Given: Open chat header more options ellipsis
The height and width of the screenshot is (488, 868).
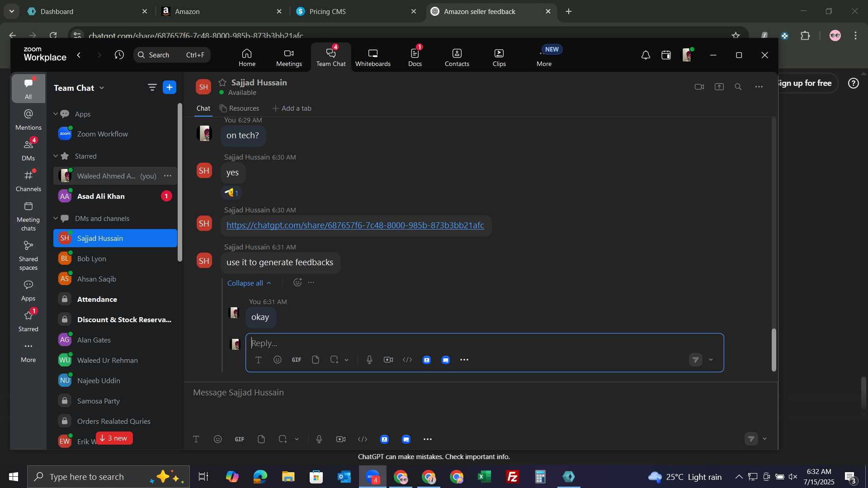Looking at the screenshot, I should coord(759,87).
